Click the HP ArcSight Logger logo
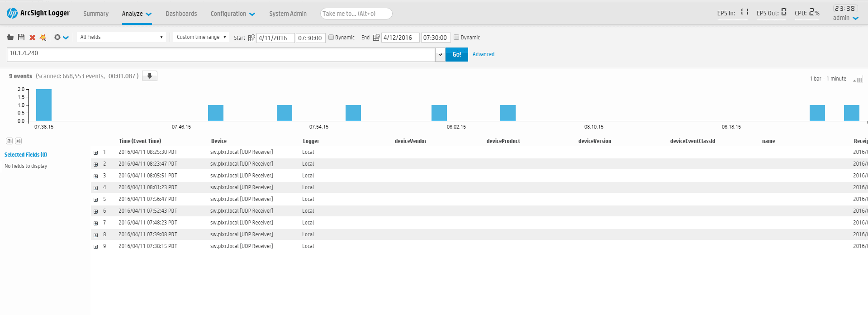Viewport: 868px width, 315px height. click(38, 13)
